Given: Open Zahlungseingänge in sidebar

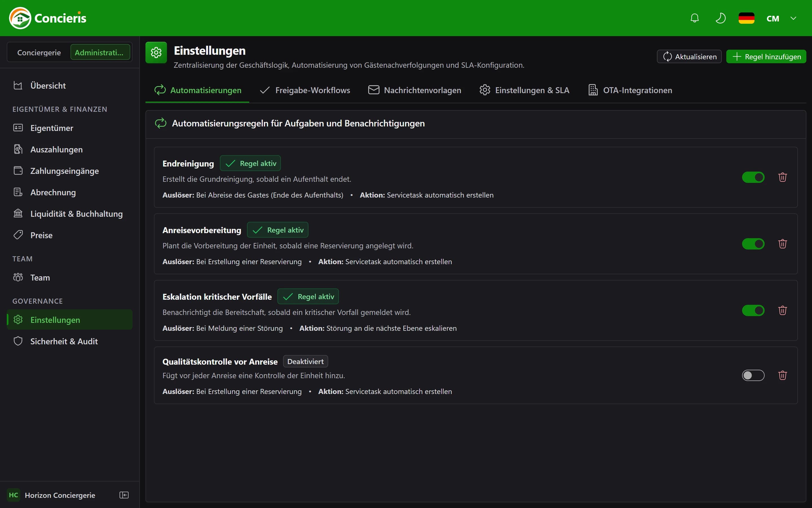Looking at the screenshot, I should [x=69, y=171].
